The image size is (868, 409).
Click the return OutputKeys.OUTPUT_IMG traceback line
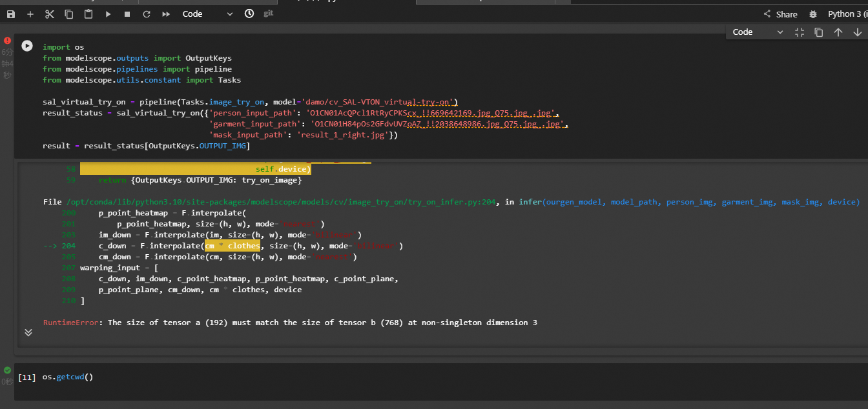200,180
